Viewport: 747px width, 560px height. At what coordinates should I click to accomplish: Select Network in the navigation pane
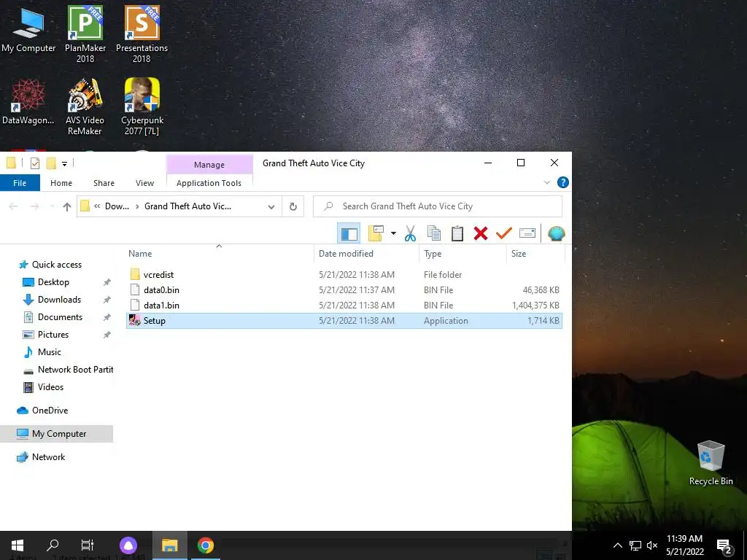click(48, 457)
